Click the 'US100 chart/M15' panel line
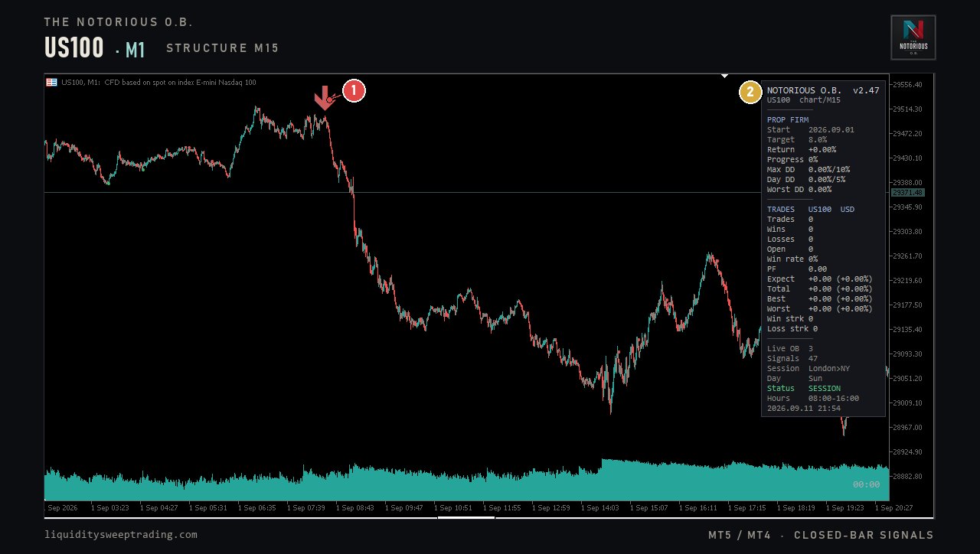Image resolution: width=980 pixels, height=554 pixels. point(804,100)
